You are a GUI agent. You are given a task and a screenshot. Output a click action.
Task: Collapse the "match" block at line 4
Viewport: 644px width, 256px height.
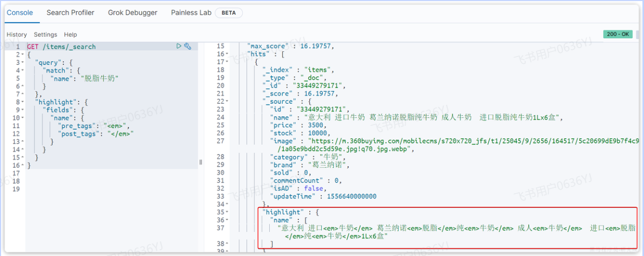coord(23,70)
